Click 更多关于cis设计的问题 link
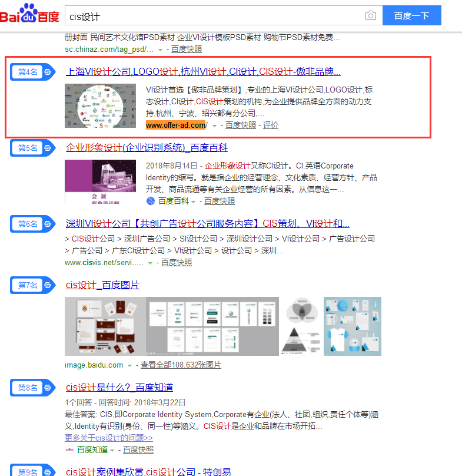The width and height of the screenshot is (462, 476). click(x=109, y=438)
